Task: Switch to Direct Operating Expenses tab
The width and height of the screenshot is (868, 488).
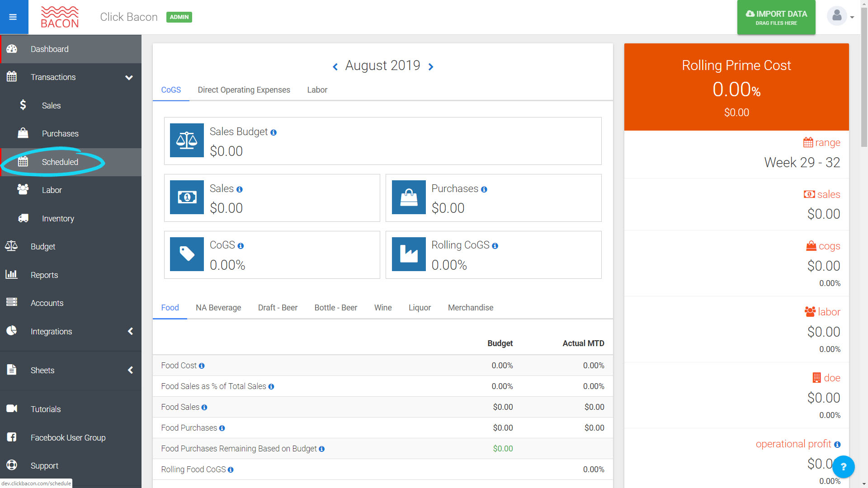Action: click(244, 90)
